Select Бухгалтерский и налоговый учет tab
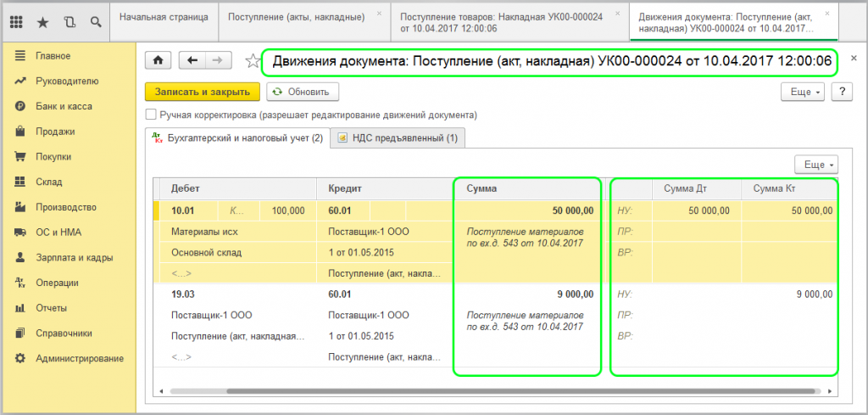This screenshot has height=415, width=868. click(236, 137)
